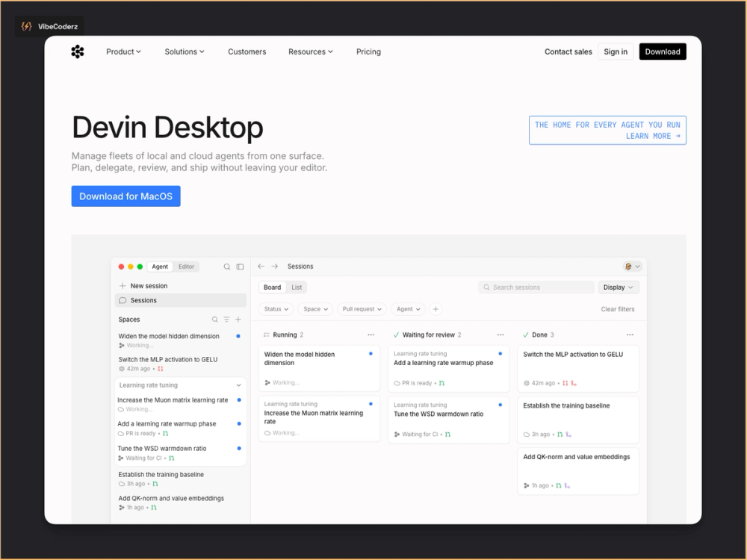
Task: Open the Running column more options
Action: click(371, 335)
